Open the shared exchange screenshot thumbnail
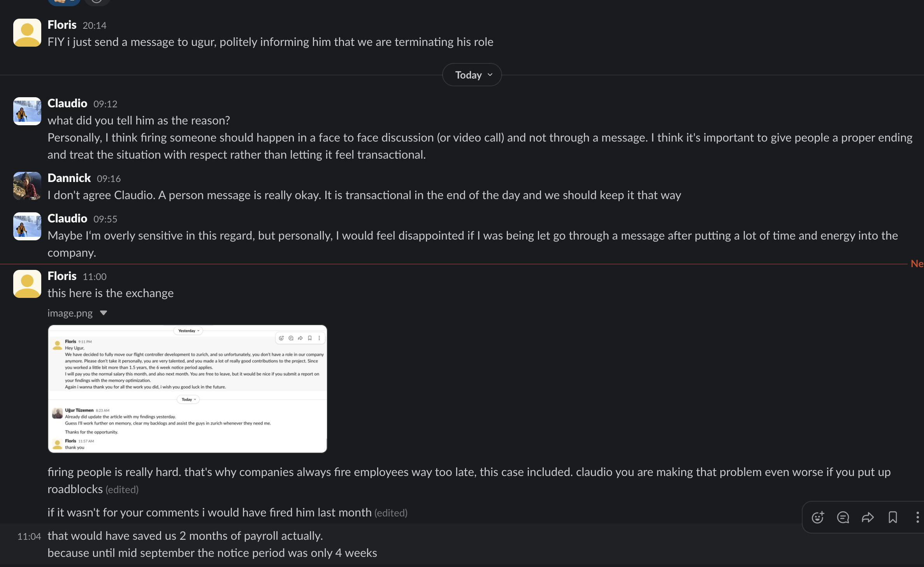 click(x=187, y=389)
